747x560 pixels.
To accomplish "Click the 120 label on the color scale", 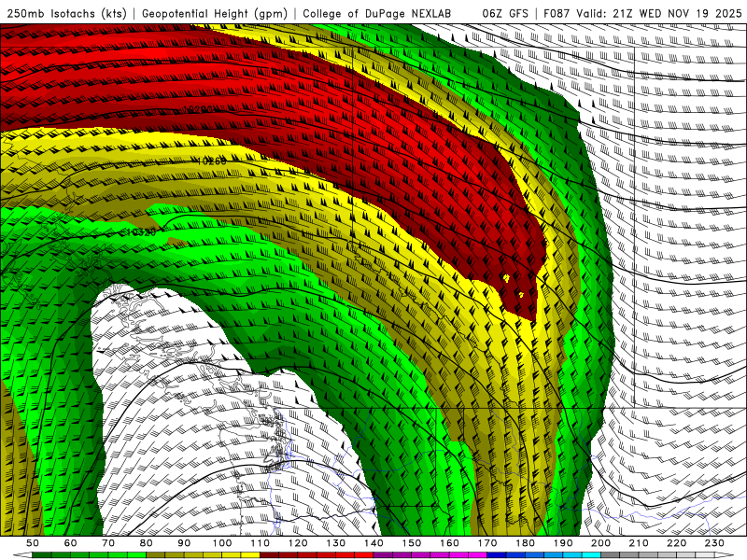I will (298, 543).
